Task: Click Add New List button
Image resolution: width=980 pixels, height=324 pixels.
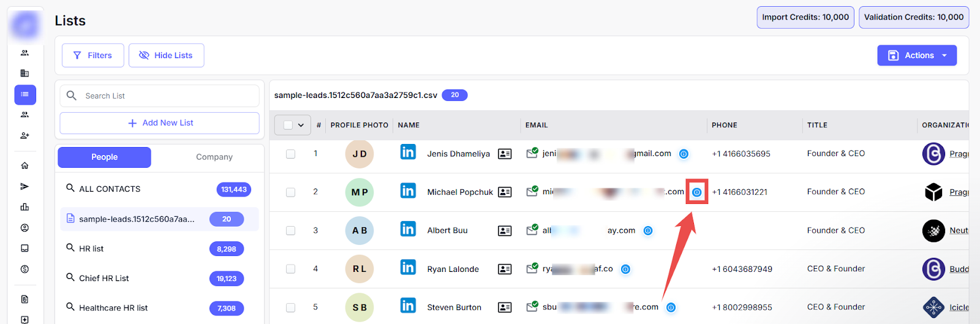Action: coord(159,122)
